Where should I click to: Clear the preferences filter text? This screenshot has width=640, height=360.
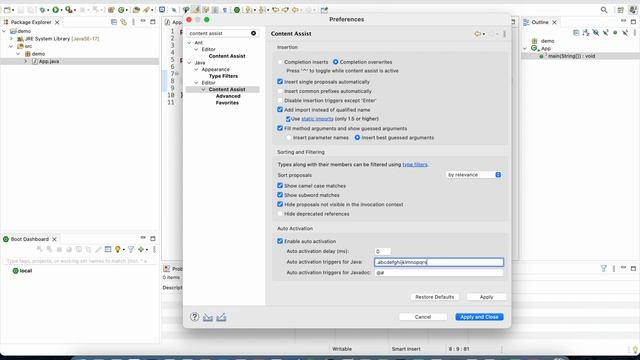(253, 33)
